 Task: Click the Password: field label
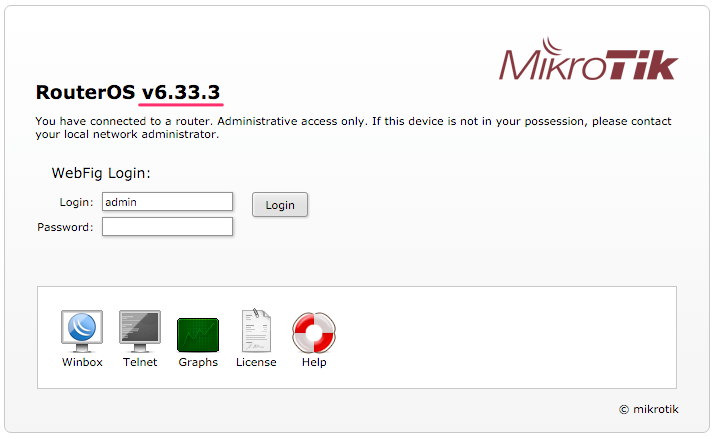click(65, 227)
